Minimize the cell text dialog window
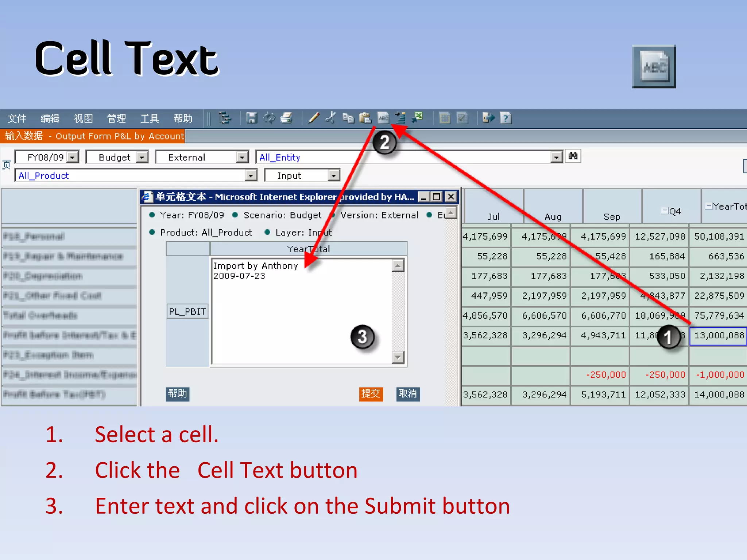This screenshot has width=747, height=560. tap(423, 197)
